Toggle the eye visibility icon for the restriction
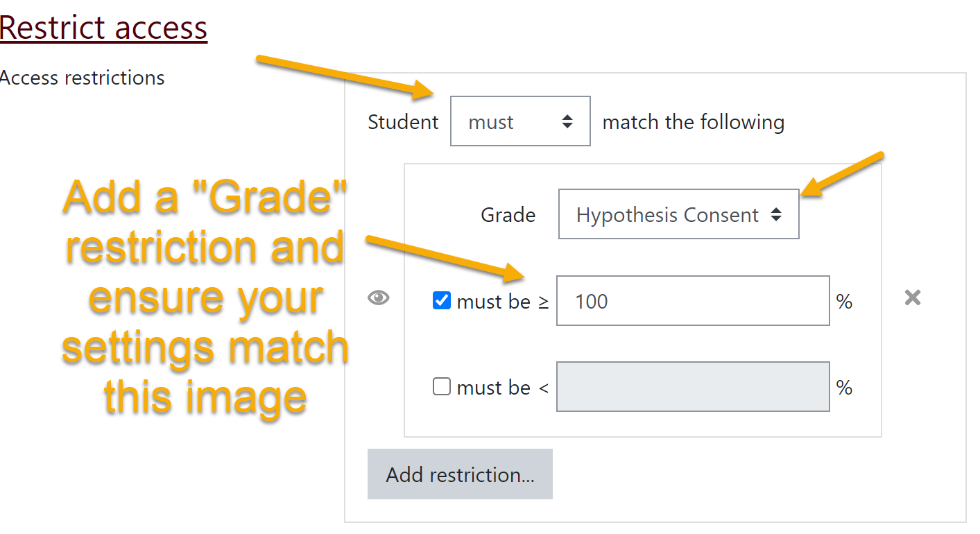The width and height of the screenshot is (980, 534). [378, 298]
